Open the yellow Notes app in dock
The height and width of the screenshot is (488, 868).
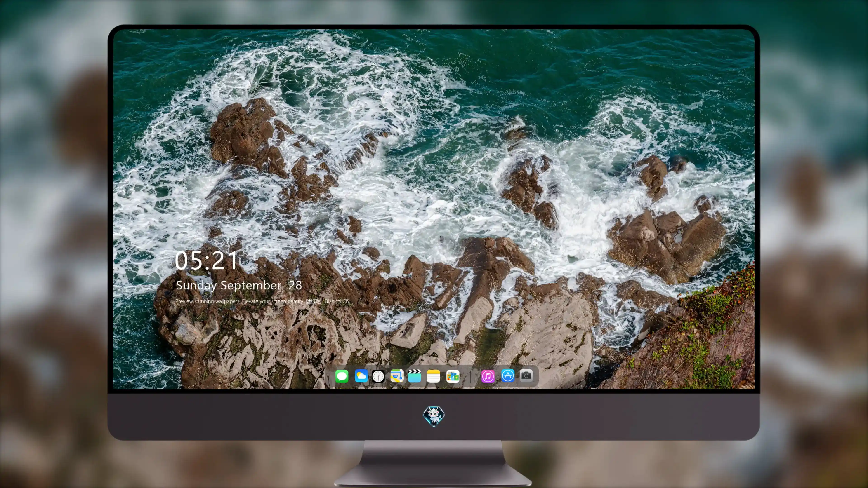(433, 376)
